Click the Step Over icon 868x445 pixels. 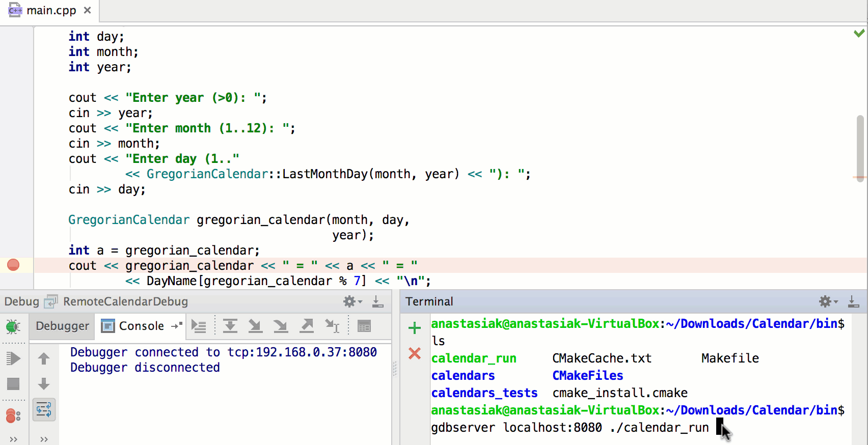coord(230,326)
